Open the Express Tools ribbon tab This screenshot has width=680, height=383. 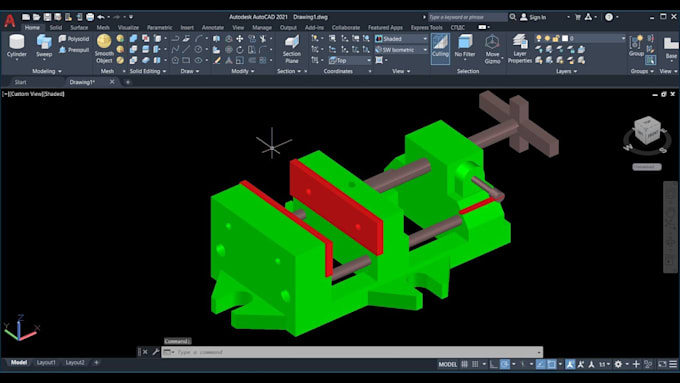point(426,27)
